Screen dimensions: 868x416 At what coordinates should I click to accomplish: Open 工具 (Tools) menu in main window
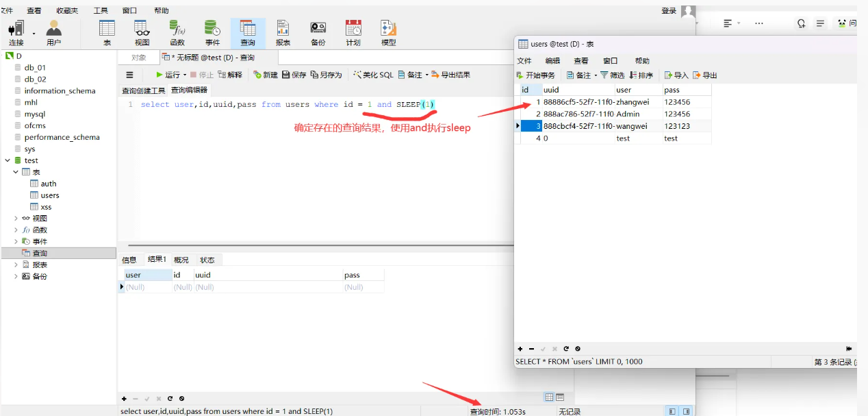[x=101, y=11]
